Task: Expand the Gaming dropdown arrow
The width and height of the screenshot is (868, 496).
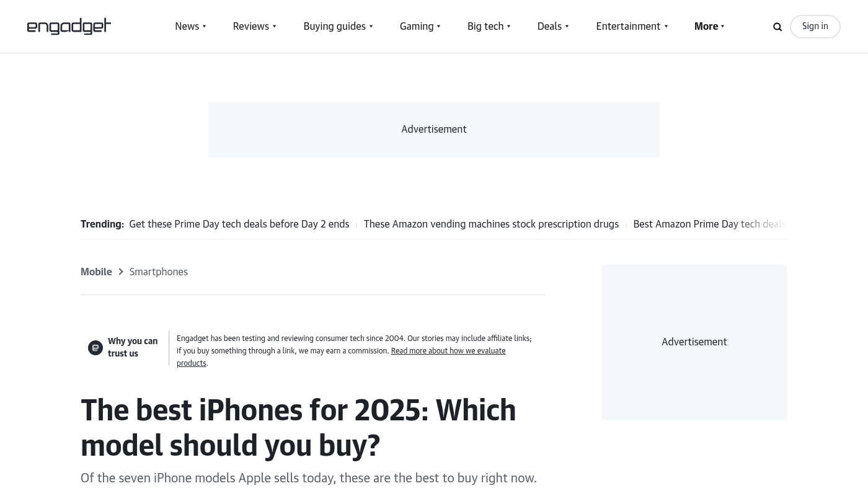Action: (x=438, y=27)
